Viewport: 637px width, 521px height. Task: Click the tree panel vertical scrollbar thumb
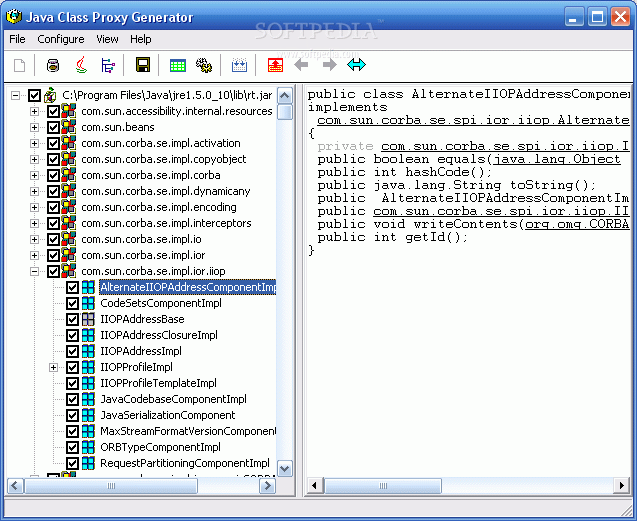click(285, 111)
